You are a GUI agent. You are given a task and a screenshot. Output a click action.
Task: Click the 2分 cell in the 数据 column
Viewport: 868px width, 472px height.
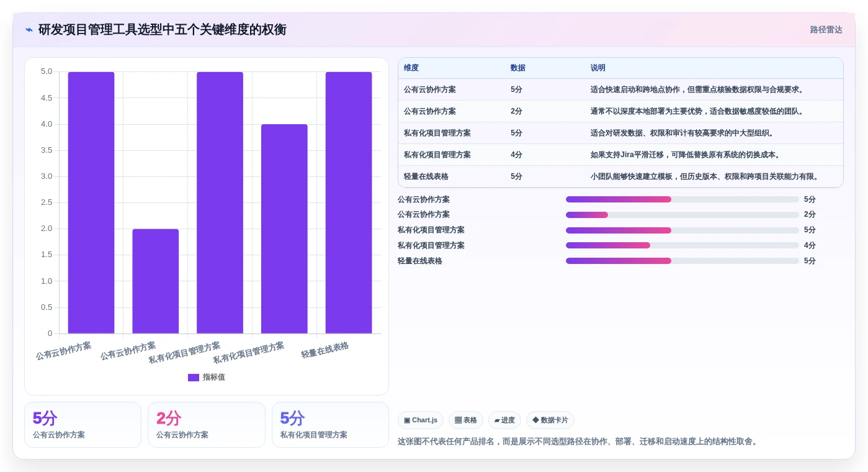point(516,111)
